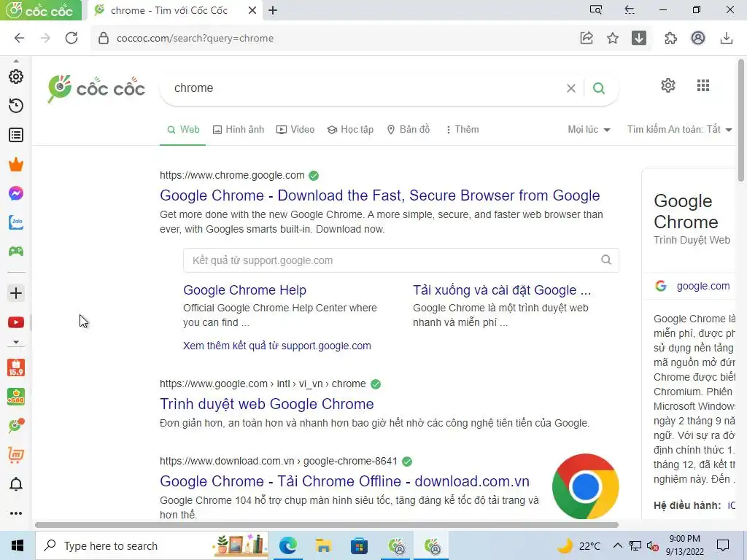Open Messenger from the sidebar
The image size is (747, 560).
click(x=16, y=193)
